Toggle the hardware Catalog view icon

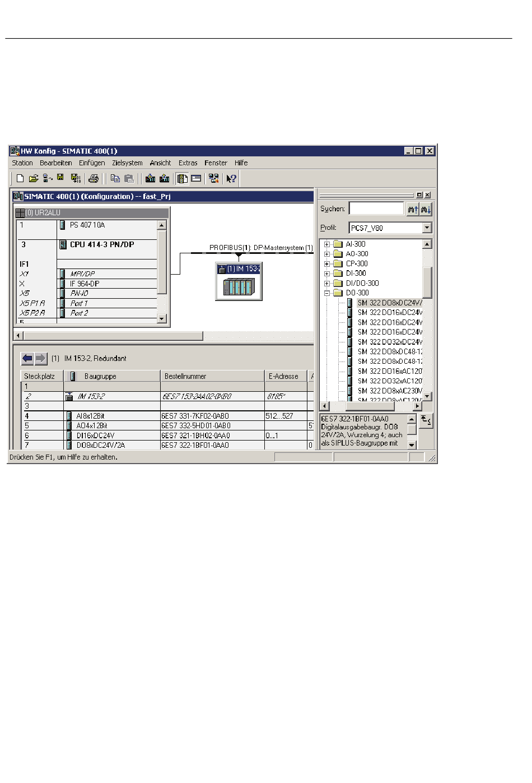pyautogui.click(x=182, y=179)
